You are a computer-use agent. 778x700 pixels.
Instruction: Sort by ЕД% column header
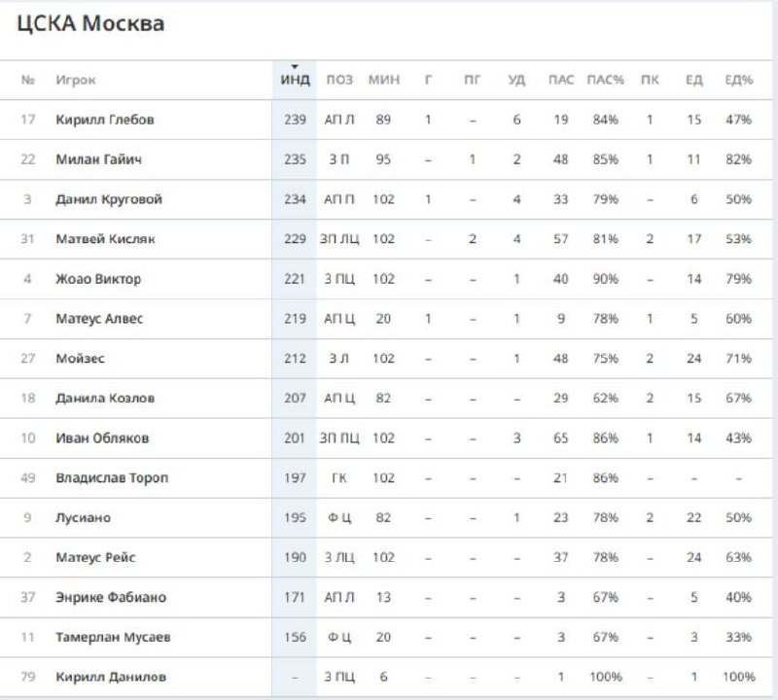click(x=738, y=80)
